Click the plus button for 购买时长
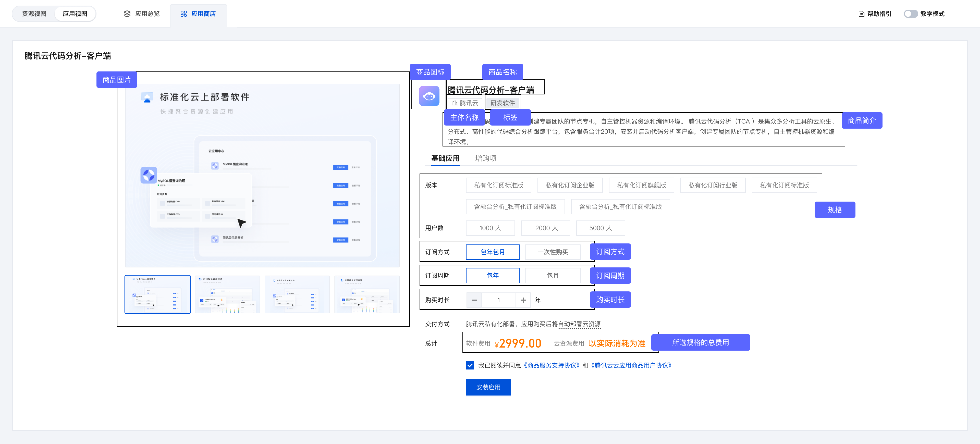Image resolution: width=980 pixels, height=444 pixels. pyautogui.click(x=523, y=300)
